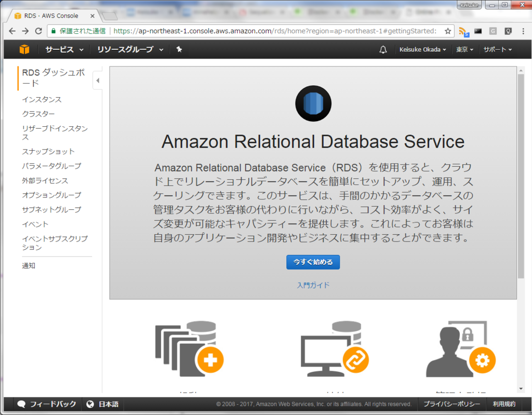Viewport: 532px width, 415px height.
Task: Click the RSS feed extension icon
Action: click(x=463, y=32)
